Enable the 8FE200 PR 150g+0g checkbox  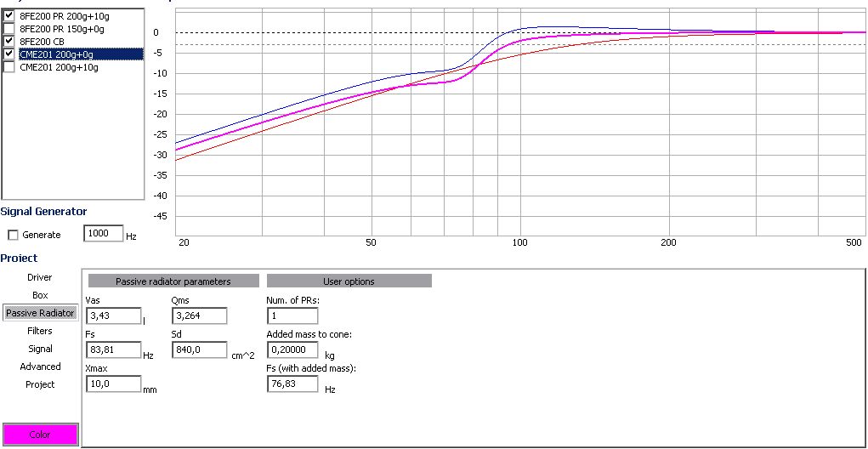(x=9, y=28)
